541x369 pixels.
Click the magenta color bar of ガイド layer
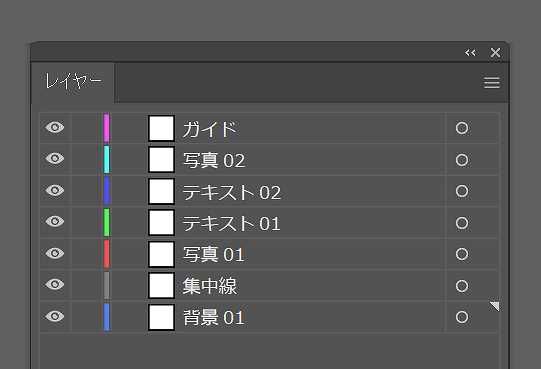107,128
